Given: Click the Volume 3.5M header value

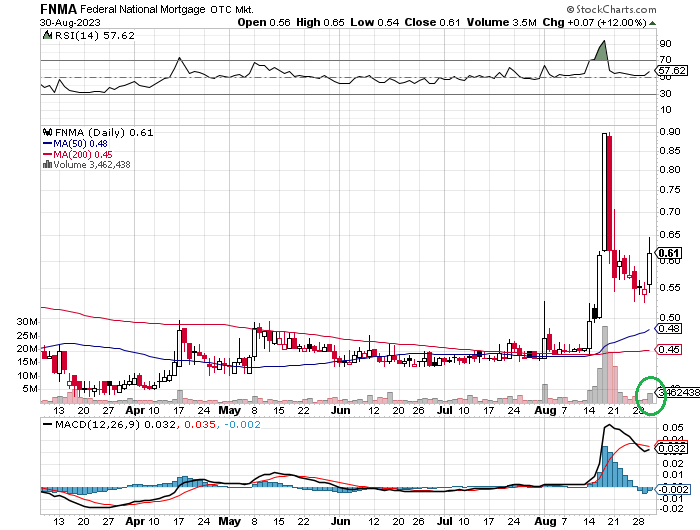Looking at the screenshot, I should [502, 22].
